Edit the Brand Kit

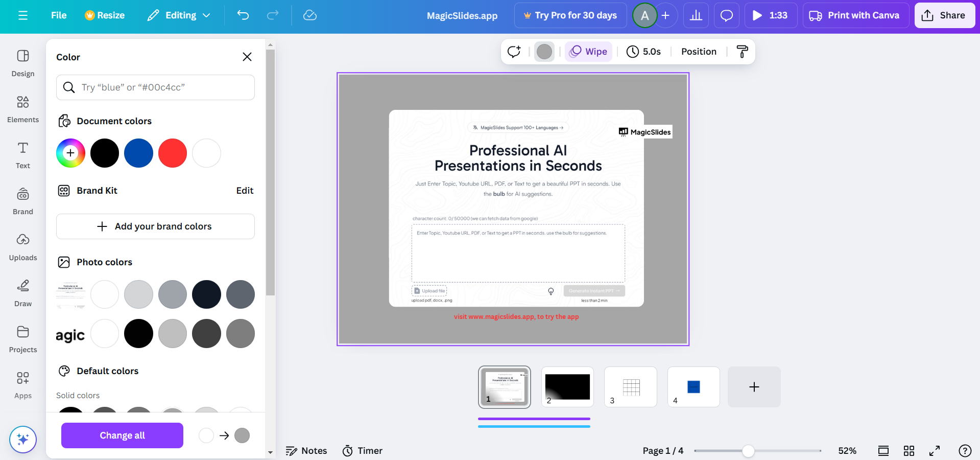[x=245, y=191]
